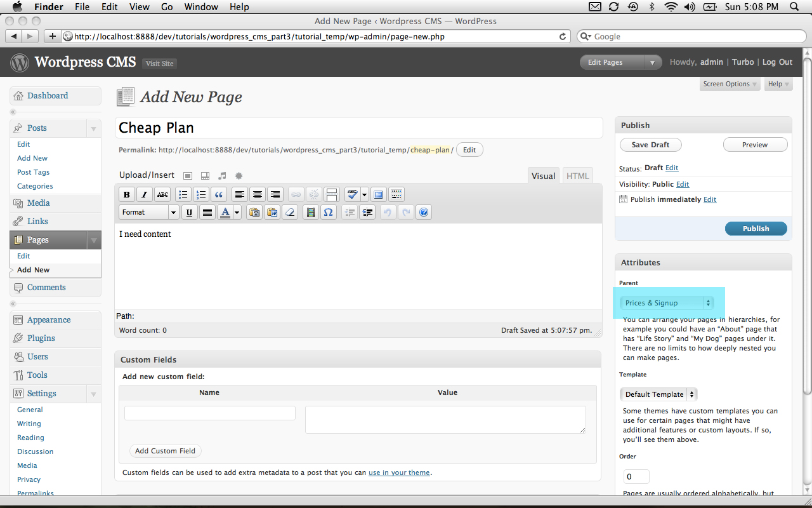
Task: Switch to the HTML editor tab
Action: pos(577,176)
